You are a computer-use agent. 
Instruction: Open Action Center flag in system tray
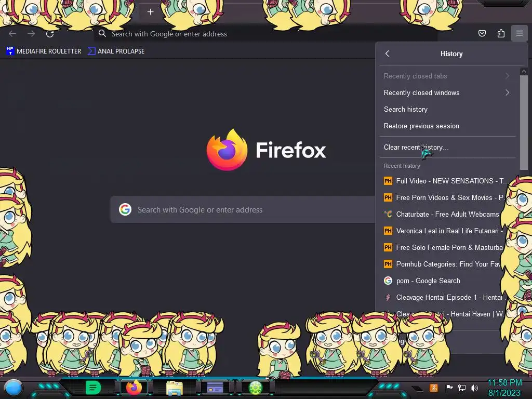coord(449,388)
